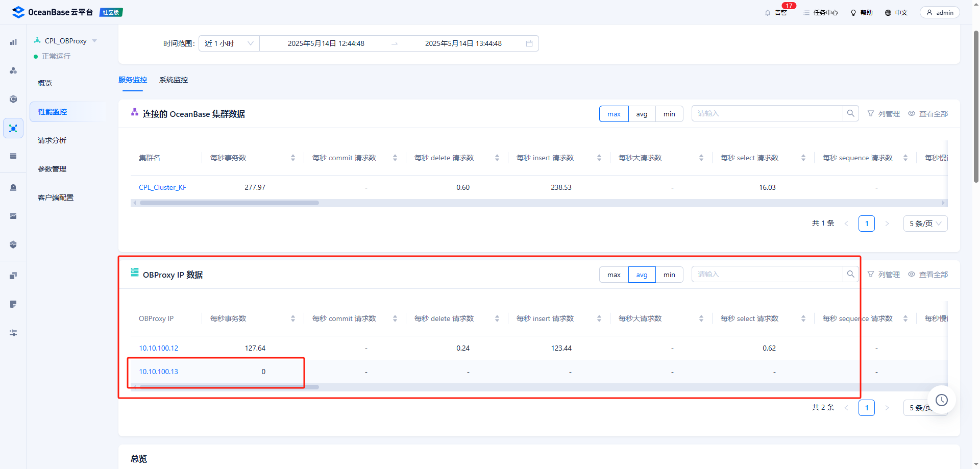
Task: Switch language via 中文 globe
Action: click(x=896, y=13)
